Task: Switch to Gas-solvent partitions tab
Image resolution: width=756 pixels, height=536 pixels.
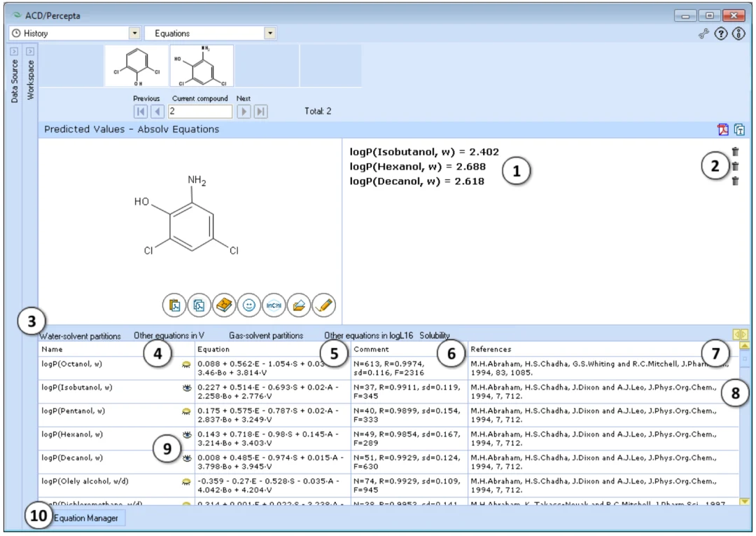Action: (x=266, y=336)
